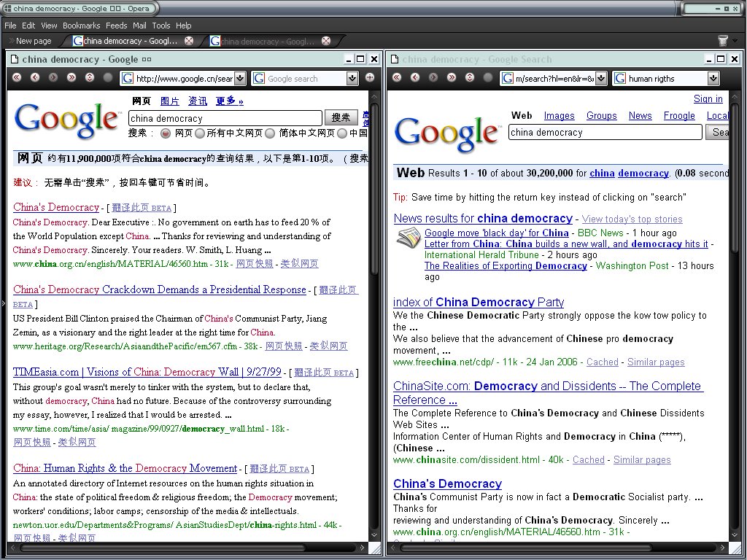Open the closed tabs trash can icon
Screen dimensions: 747x560
click(723, 41)
